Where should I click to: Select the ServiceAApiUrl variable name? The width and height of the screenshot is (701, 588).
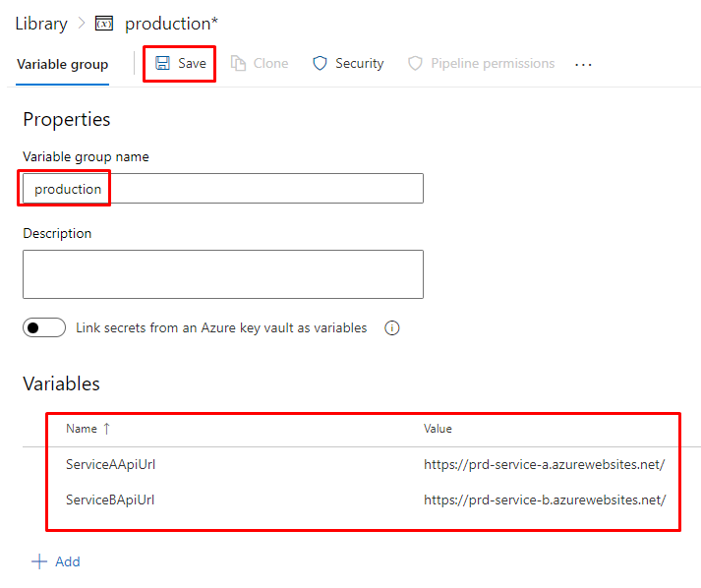point(110,464)
